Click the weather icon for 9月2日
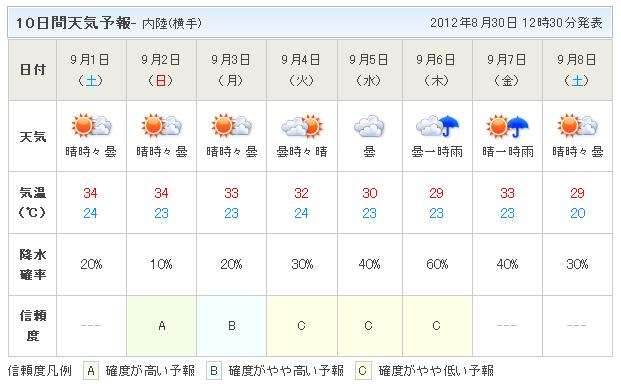621x390 pixels. coord(162,126)
